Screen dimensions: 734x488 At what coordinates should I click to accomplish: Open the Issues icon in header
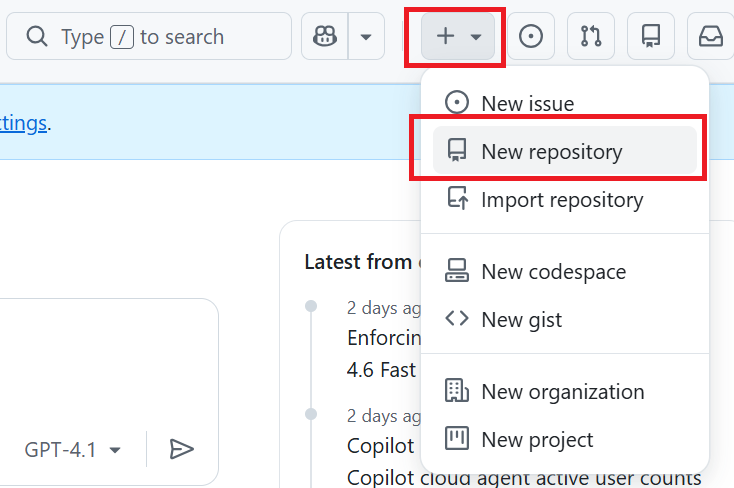531,37
